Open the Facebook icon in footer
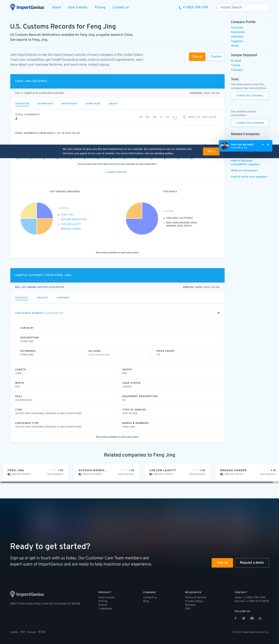The image size is (279, 644). [x=236, y=618]
